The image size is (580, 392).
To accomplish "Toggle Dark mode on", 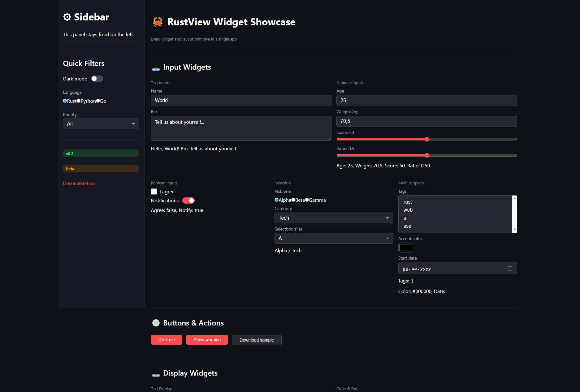I will [97, 79].
